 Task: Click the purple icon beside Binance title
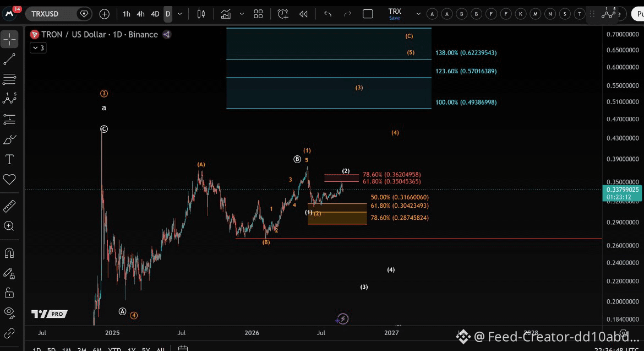point(167,35)
